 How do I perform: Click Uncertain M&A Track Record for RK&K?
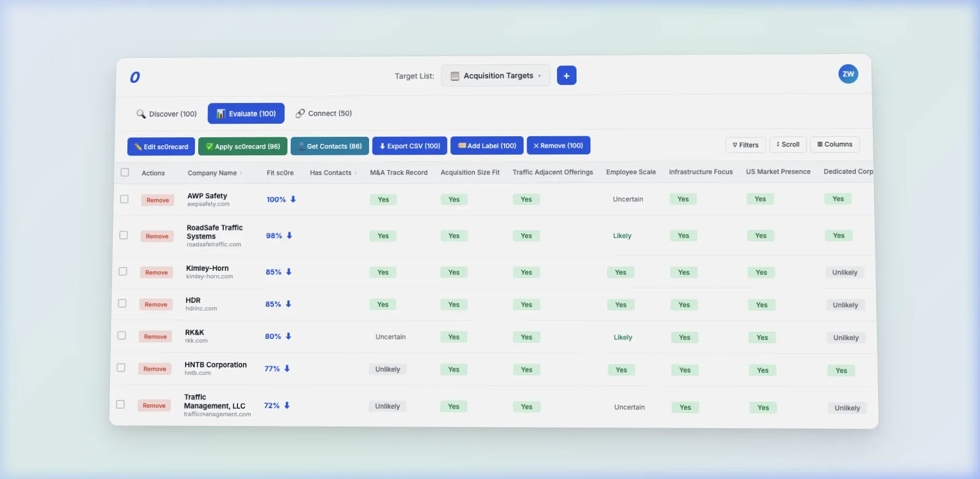[x=390, y=337]
